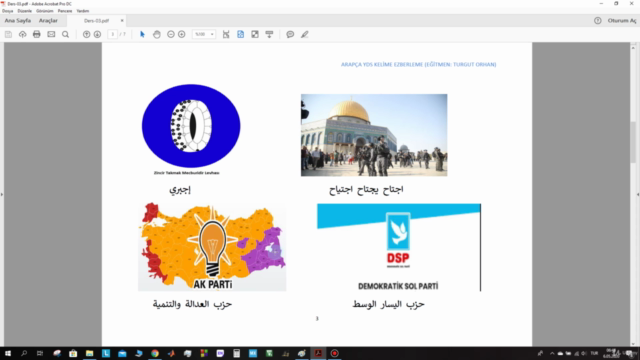The height and width of the screenshot is (360, 640).
Task: Click the Arabic text اجتاح يجتاح اجتياح
Action: (x=366, y=189)
